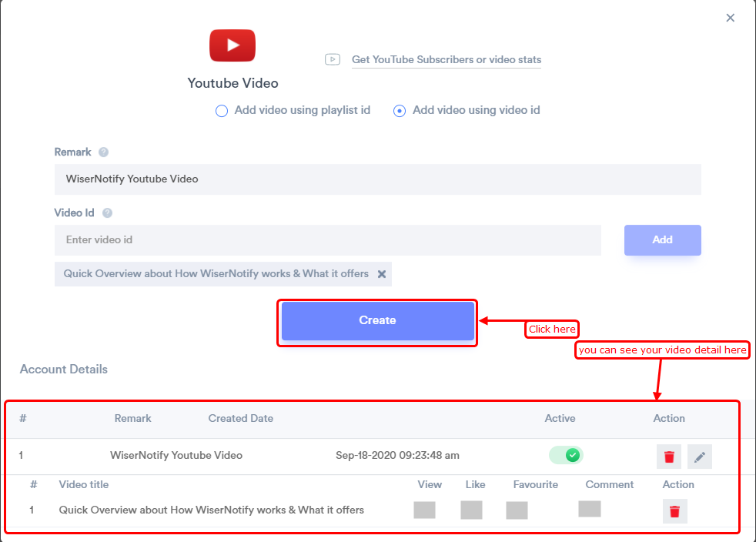756x542 pixels.
Task: Click the Video title column header
Action: point(83,484)
